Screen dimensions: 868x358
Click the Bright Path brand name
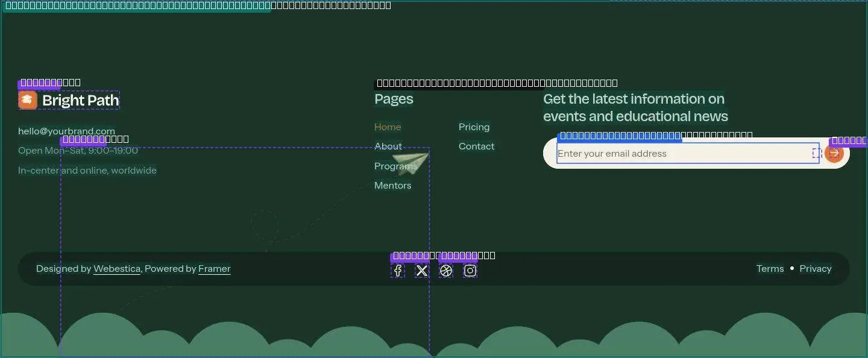coord(81,101)
